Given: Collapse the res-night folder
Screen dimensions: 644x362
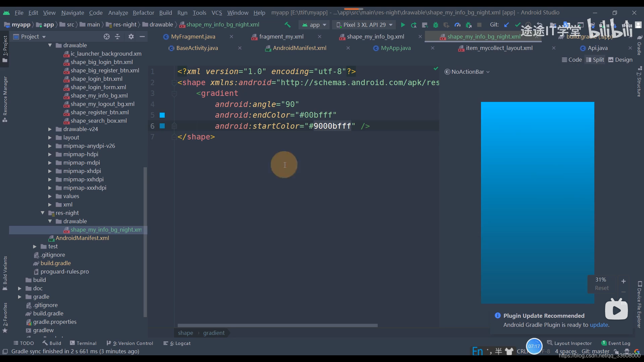Looking at the screenshot, I should click(x=43, y=213).
